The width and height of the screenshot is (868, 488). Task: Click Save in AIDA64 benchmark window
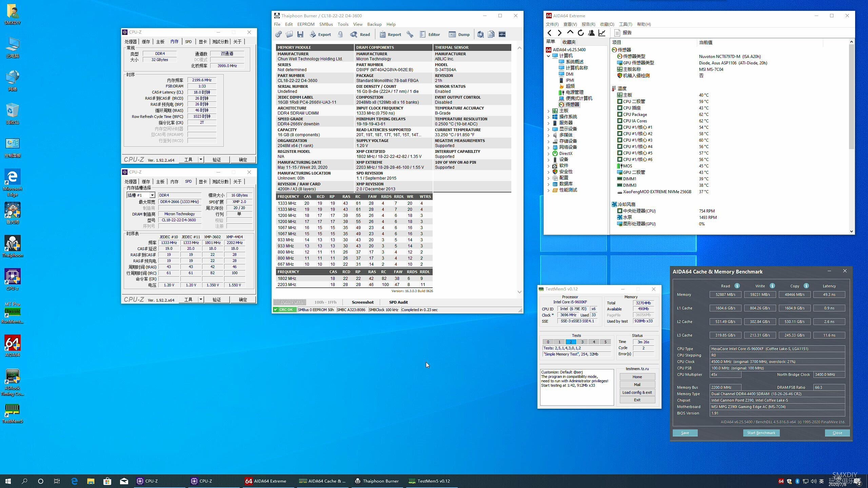pos(685,433)
